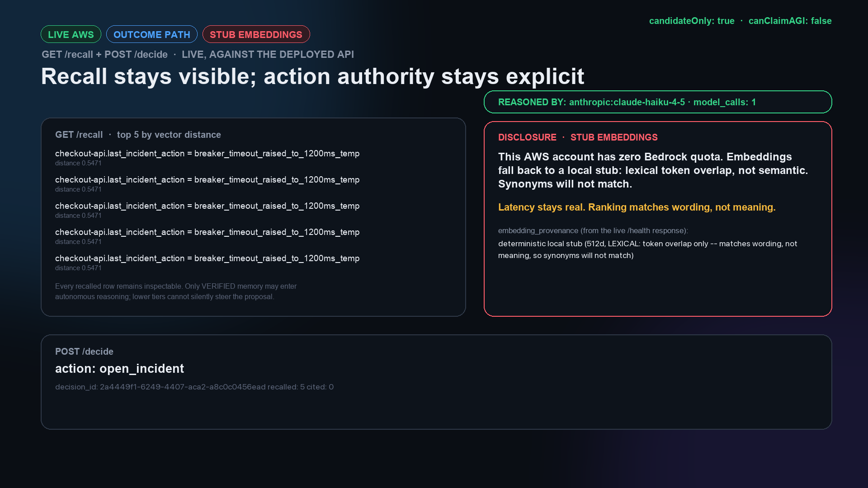Image resolution: width=868 pixels, height=488 pixels.
Task: Click the GET /recall panel header
Action: click(138, 135)
